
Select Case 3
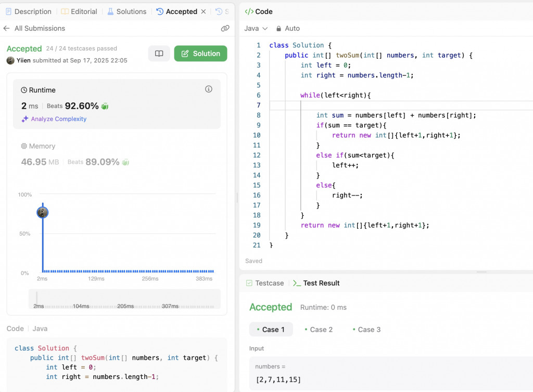tap(366, 330)
